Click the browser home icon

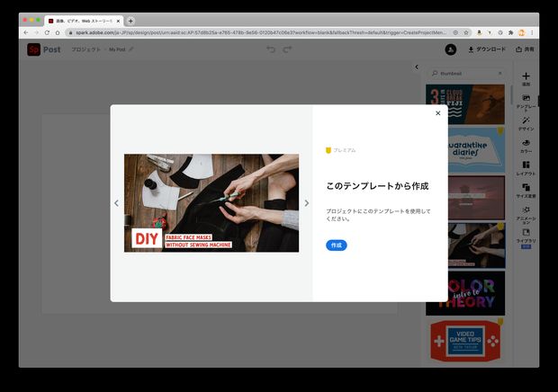[58, 32]
